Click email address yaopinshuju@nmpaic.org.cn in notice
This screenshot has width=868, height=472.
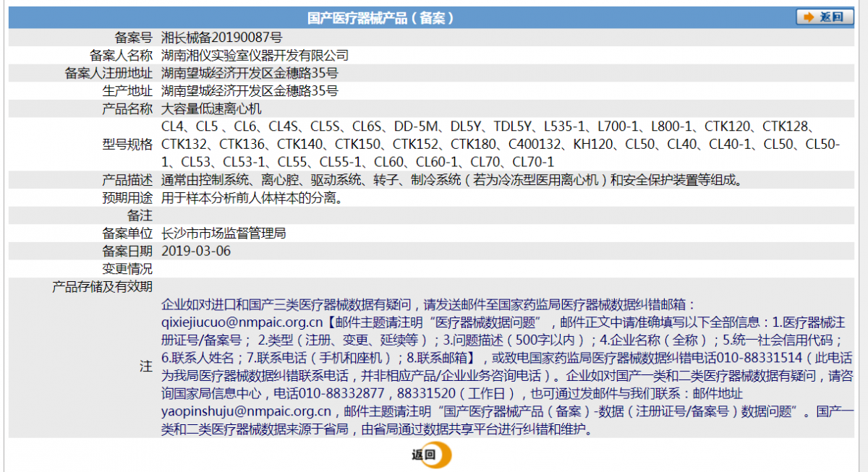(x=246, y=411)
